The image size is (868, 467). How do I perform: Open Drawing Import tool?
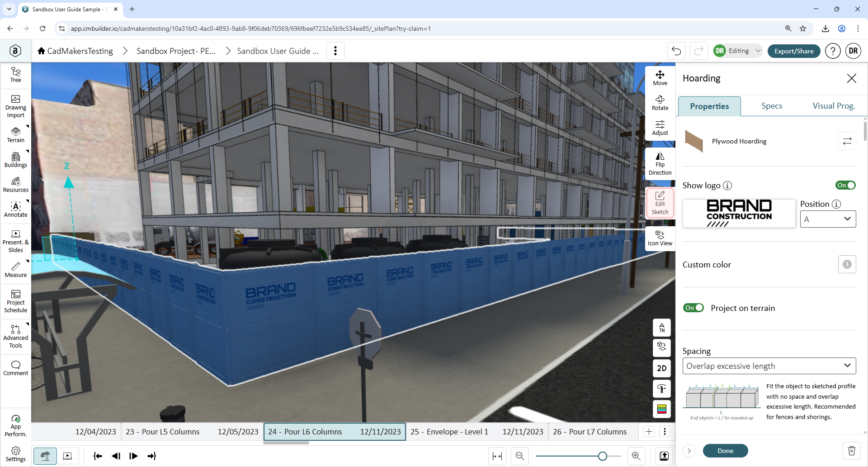(16, 106)
